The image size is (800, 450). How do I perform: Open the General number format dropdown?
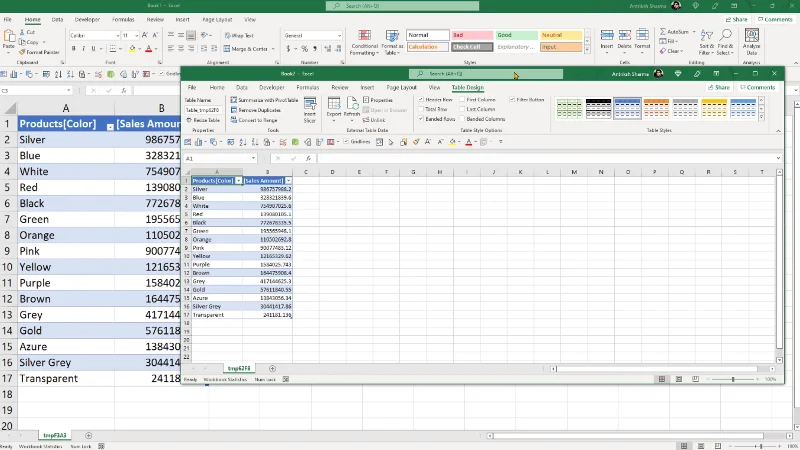click(x=339, y=36)
